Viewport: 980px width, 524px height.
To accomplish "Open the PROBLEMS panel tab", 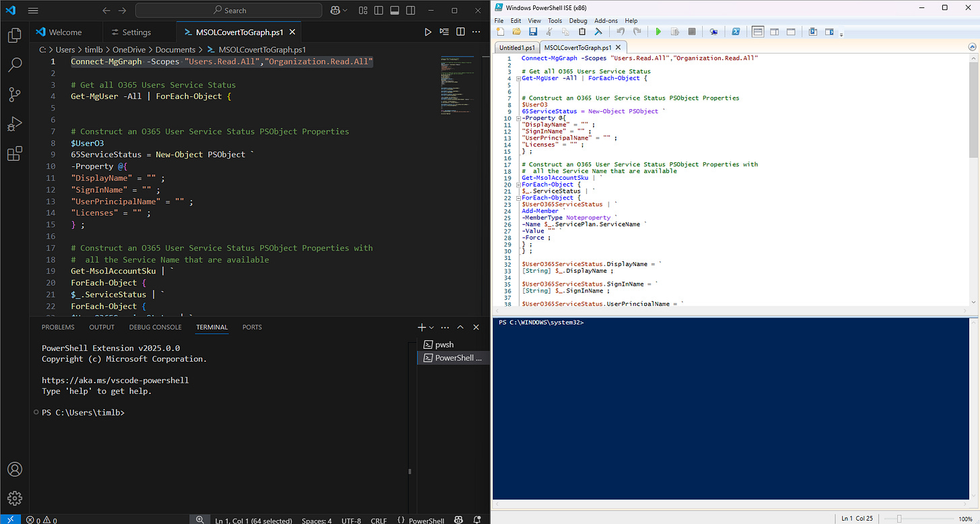I will [58, 327].
